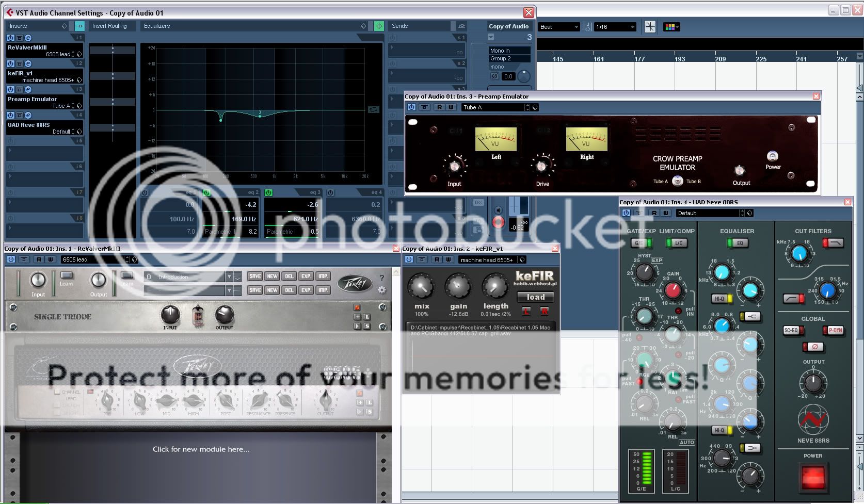Click the record enable button on channel strip
This screenshot has width=864, height=504.
498,222
